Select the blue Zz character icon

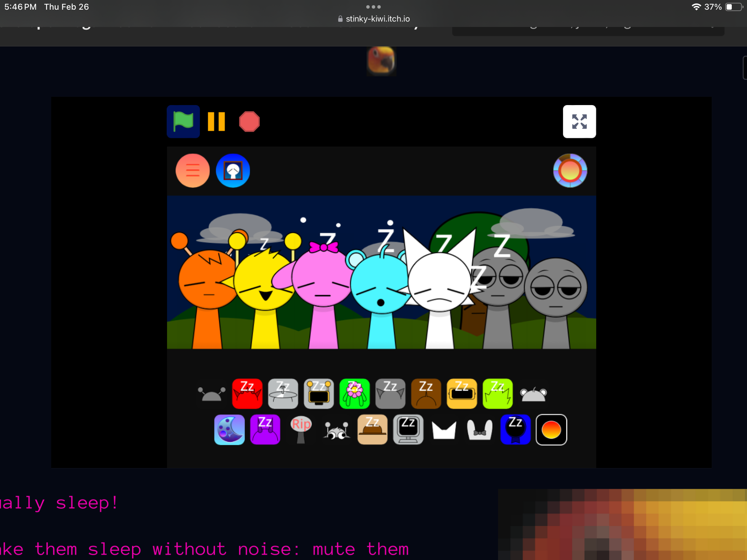pos(515,429)
